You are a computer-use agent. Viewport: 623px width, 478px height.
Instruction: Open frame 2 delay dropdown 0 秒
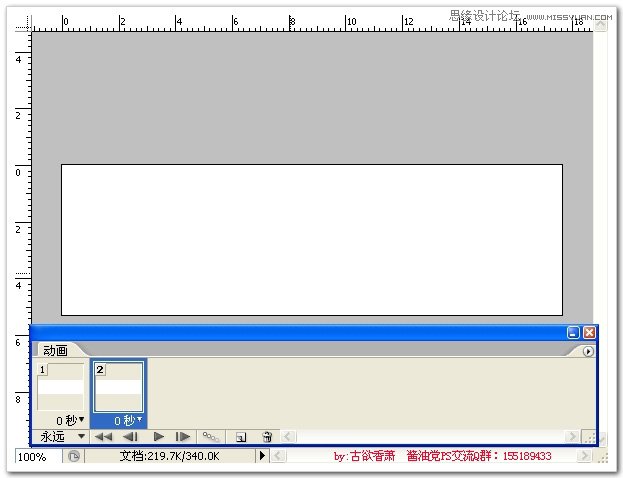(128, 420)
